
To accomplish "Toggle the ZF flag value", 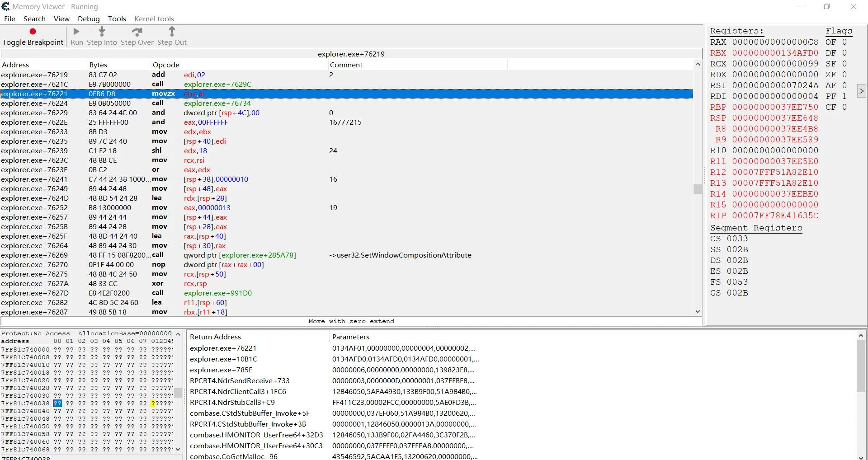I will click(x=844, y=75).
